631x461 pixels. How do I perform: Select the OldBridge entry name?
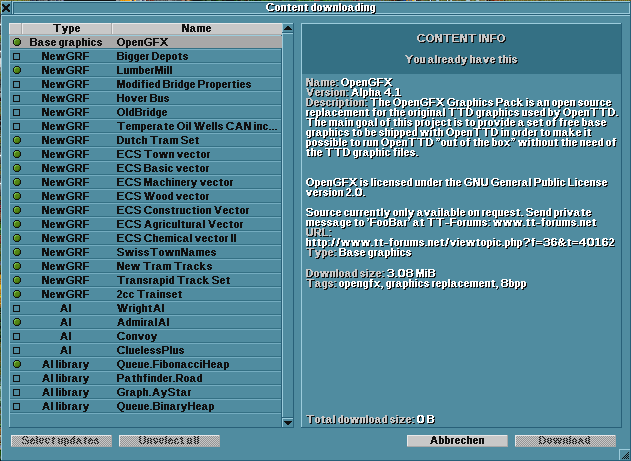pos(142,112)
